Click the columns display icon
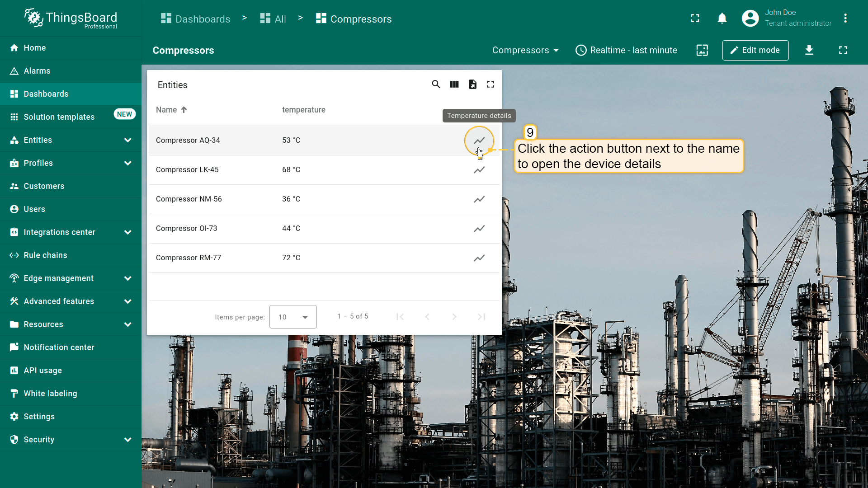This screenshot has height=488, width=868. [454, 84]
